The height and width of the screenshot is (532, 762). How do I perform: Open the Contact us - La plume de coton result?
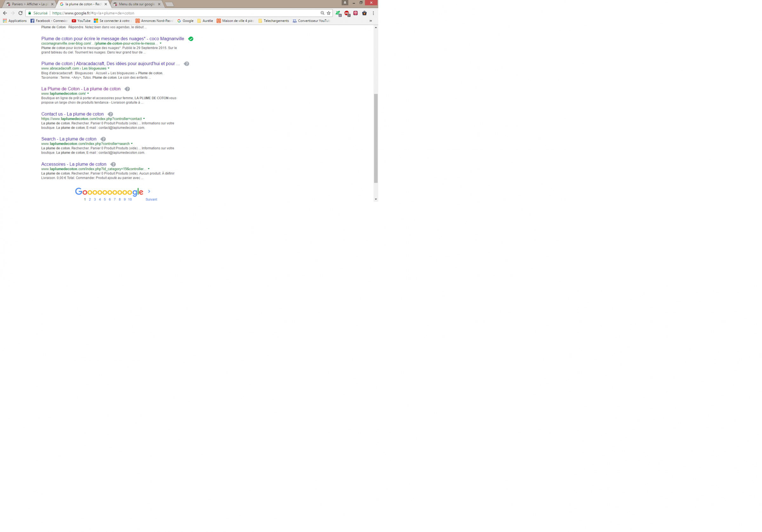coord(72,114)
